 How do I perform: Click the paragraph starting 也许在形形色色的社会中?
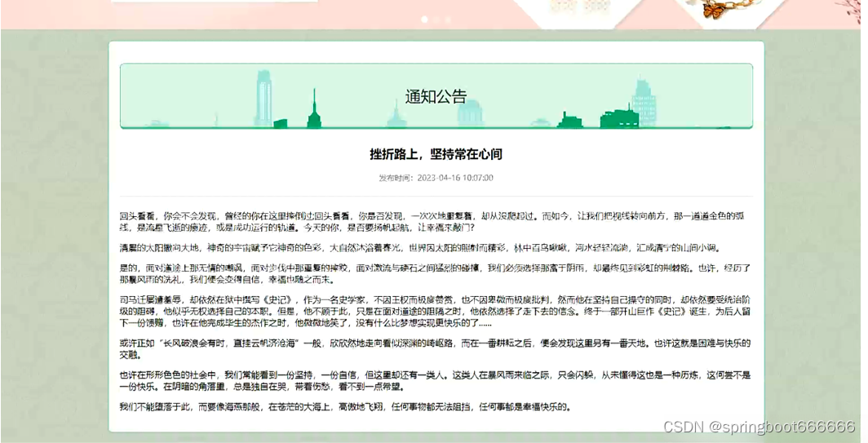point(435,380)
